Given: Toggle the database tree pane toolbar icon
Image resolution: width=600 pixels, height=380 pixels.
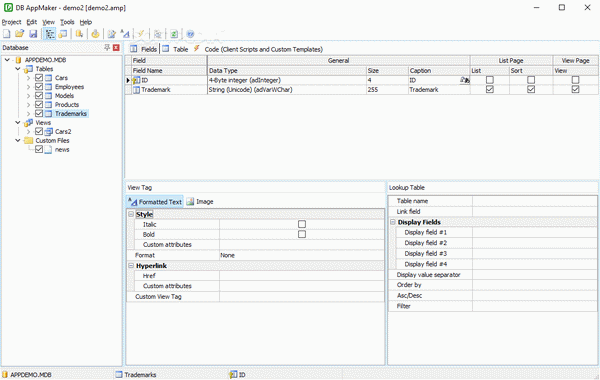Looking at the screenshot, I should [50, 34].
